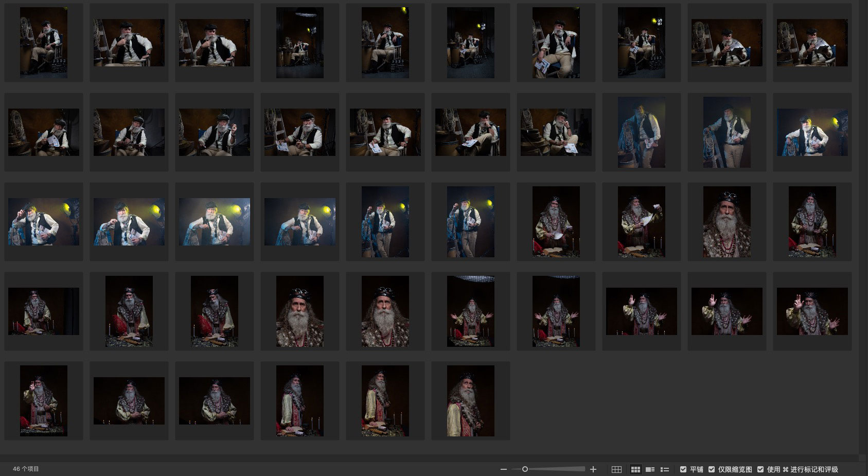Switch to details view layout

(x=650, y=469)
